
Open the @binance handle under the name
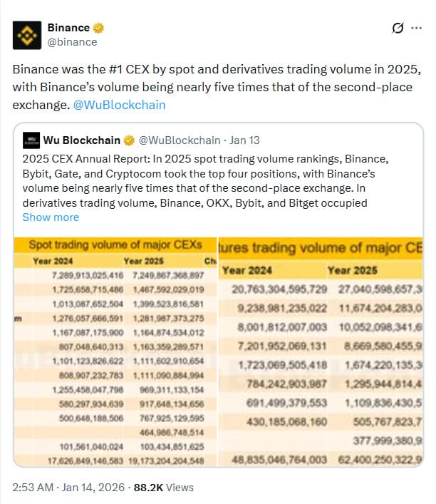point(72,41)
